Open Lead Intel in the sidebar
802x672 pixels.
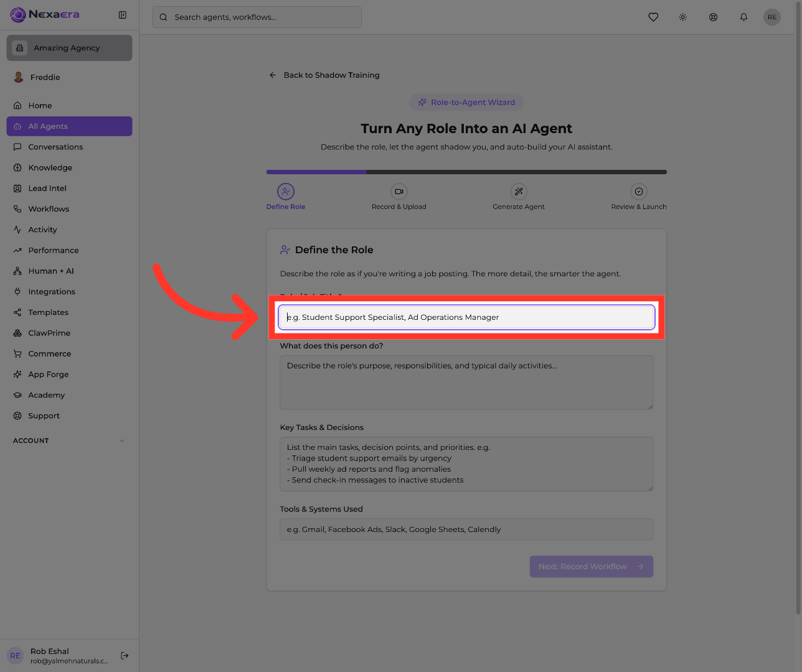pos(69,189)
